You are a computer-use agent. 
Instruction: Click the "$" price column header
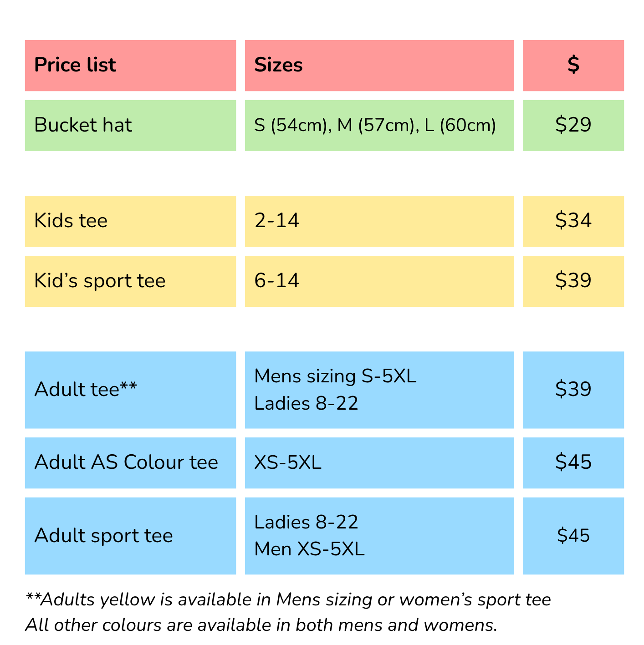click(x=573, y=66)
